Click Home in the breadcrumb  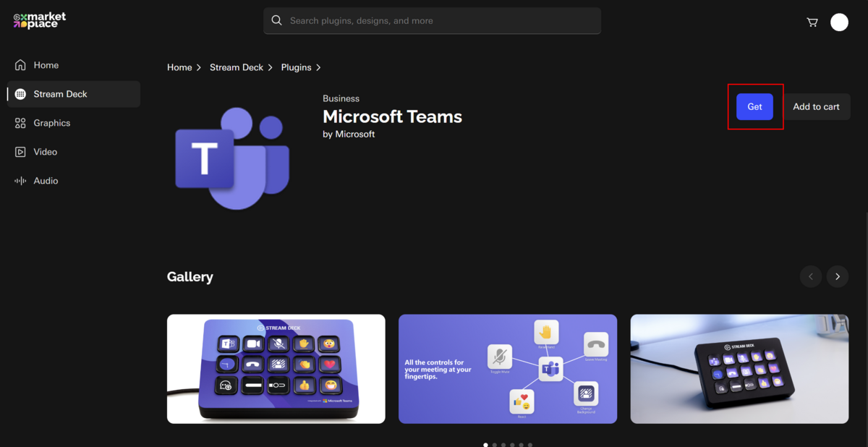pyautogui.click(x=179, y=67)
